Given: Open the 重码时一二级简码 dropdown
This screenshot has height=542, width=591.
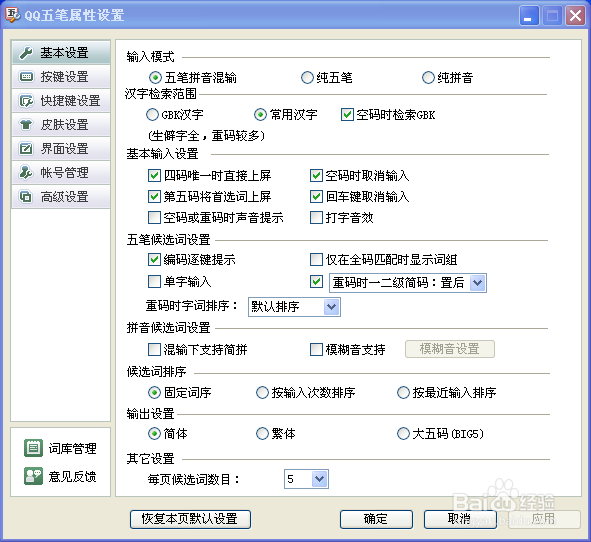Looking at the screenshot, I should [478, 283].
